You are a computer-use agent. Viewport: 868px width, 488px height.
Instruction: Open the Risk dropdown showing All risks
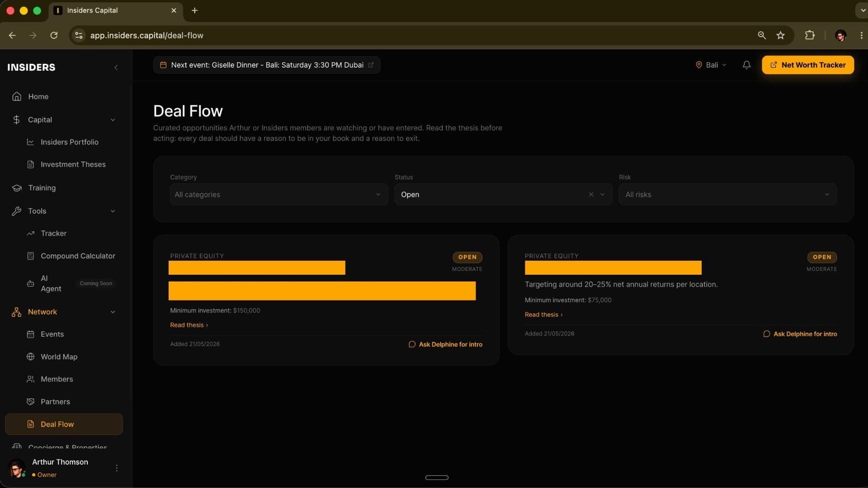coord(727,194)
